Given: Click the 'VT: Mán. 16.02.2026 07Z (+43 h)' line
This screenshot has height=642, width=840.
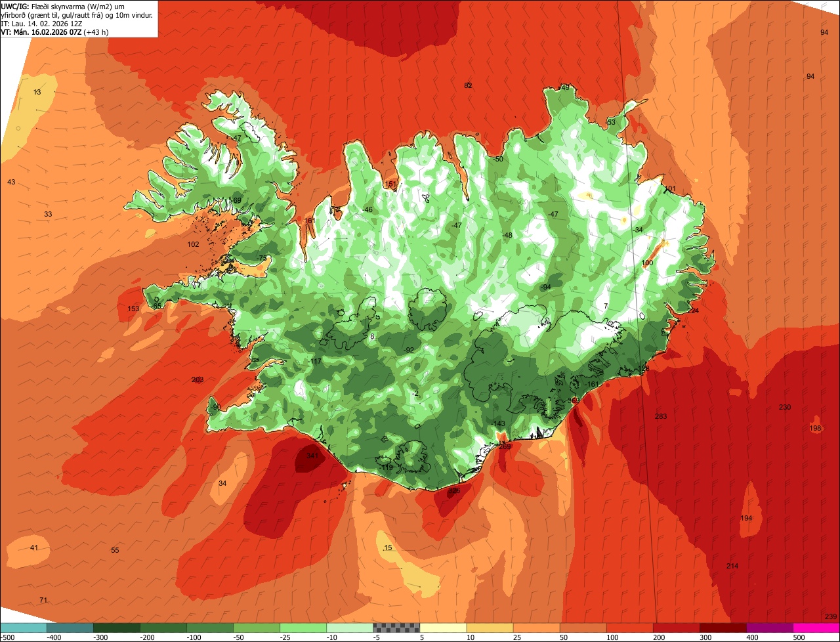Looking at the screenshot, I should point(55,32).
